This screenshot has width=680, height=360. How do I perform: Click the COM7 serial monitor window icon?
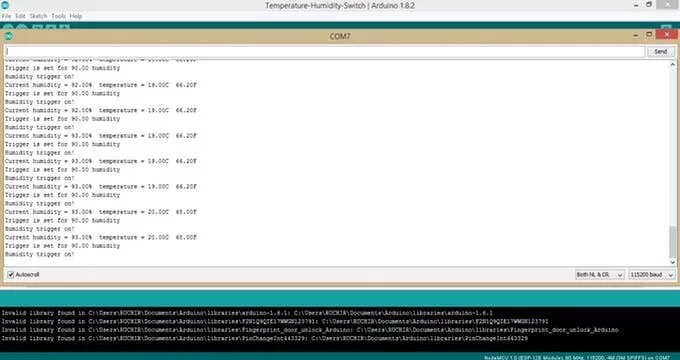[x=9, y=36]
